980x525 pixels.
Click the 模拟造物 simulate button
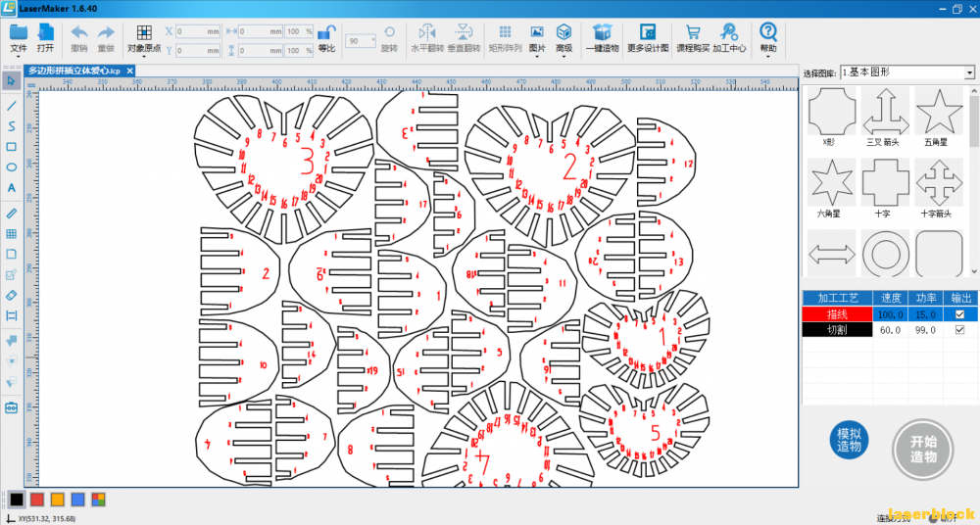point(850,441)
